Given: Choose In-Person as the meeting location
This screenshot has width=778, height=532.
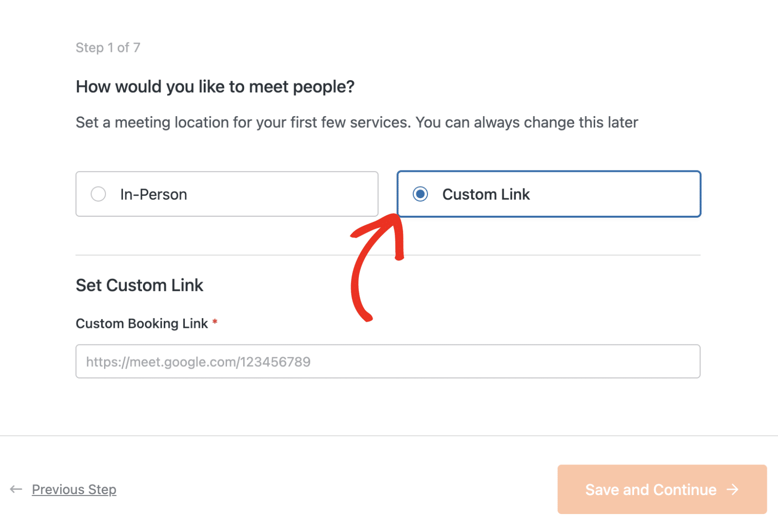Looking at the screenshot, I should (227, 194).
